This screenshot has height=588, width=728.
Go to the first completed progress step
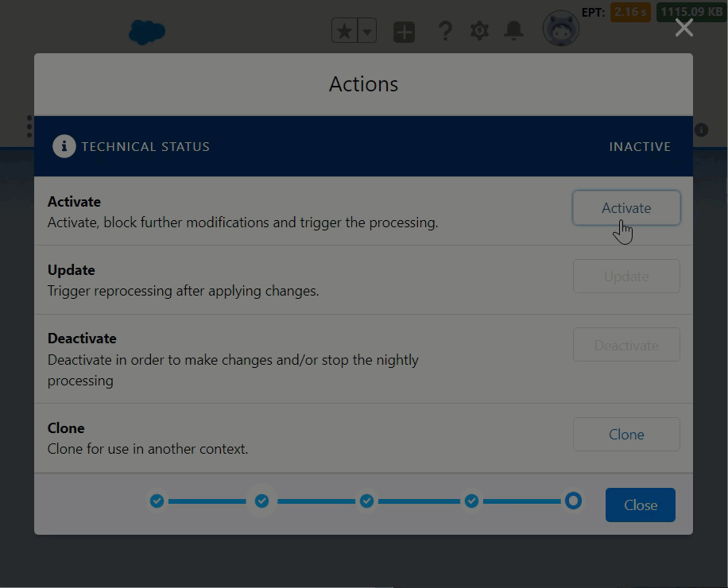[157, 501]
